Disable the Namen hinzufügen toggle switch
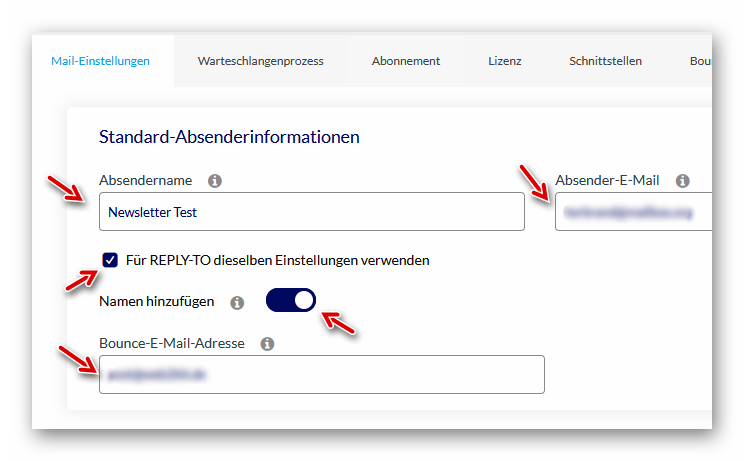This screenshot has width=744, height=461. tap(291, 300)
